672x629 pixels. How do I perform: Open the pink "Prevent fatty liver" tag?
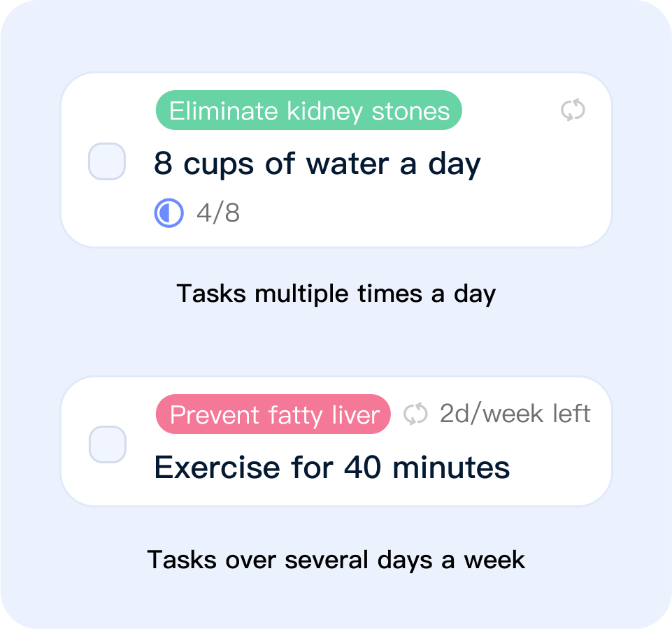273,414
